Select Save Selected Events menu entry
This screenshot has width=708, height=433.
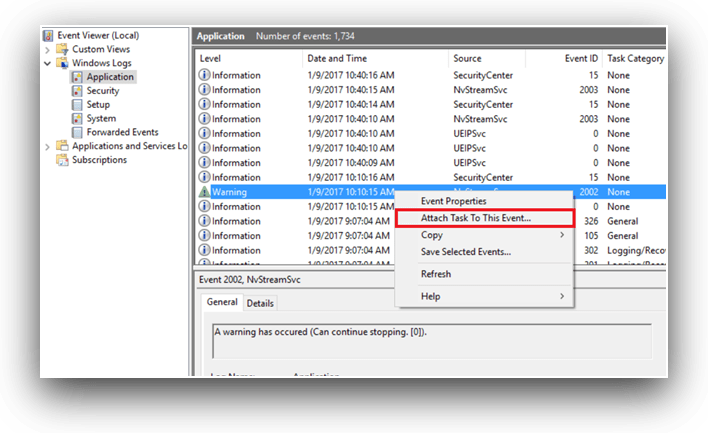[x=465, y=252]
